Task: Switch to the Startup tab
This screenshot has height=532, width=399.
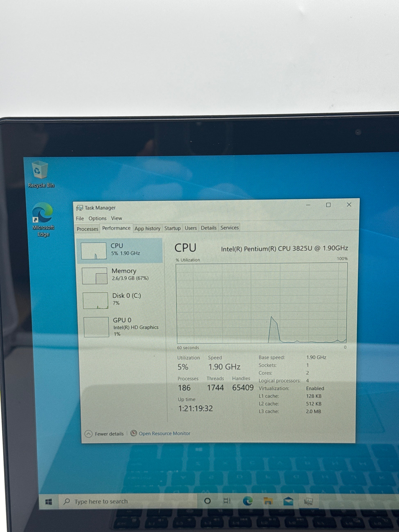Action: point(172,228)
